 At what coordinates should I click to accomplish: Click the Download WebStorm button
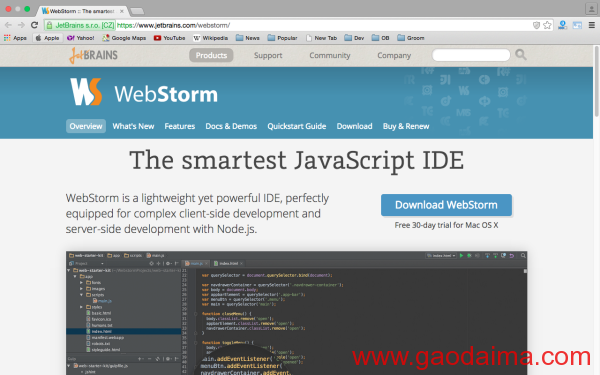(446, 205)
